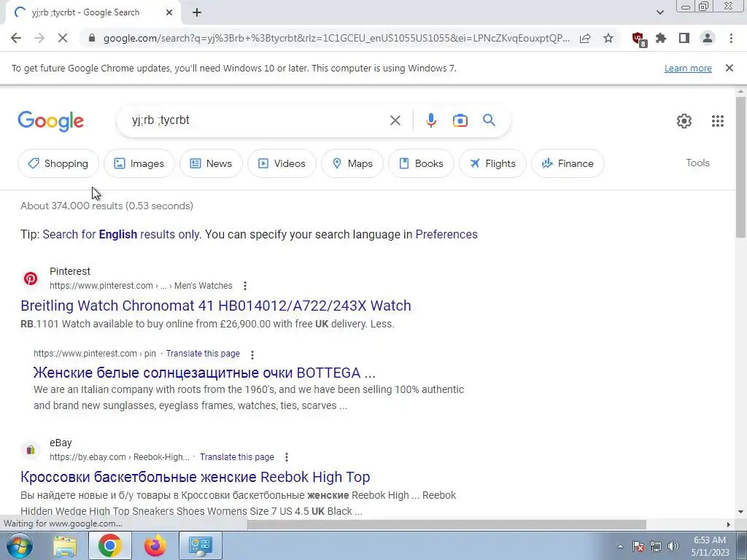
Task: Switch to Videos results
Action: (x=282, y=163)
